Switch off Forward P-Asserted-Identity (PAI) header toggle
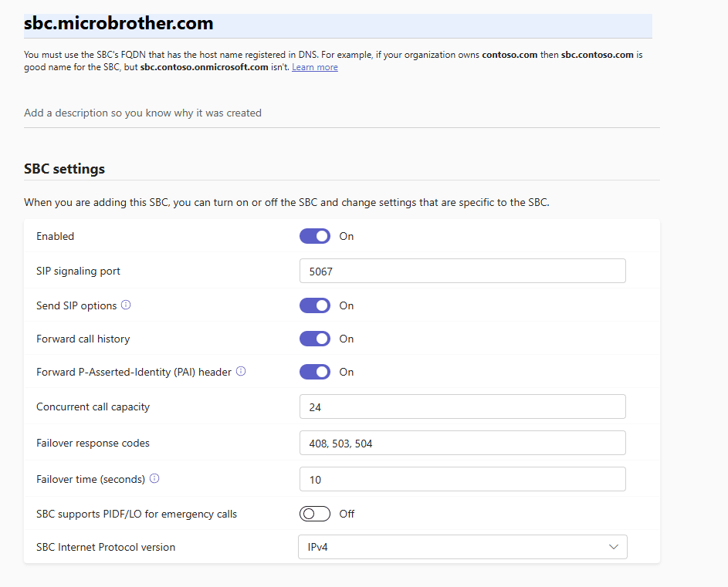728x587 pixels. click(x=315, y=372)
